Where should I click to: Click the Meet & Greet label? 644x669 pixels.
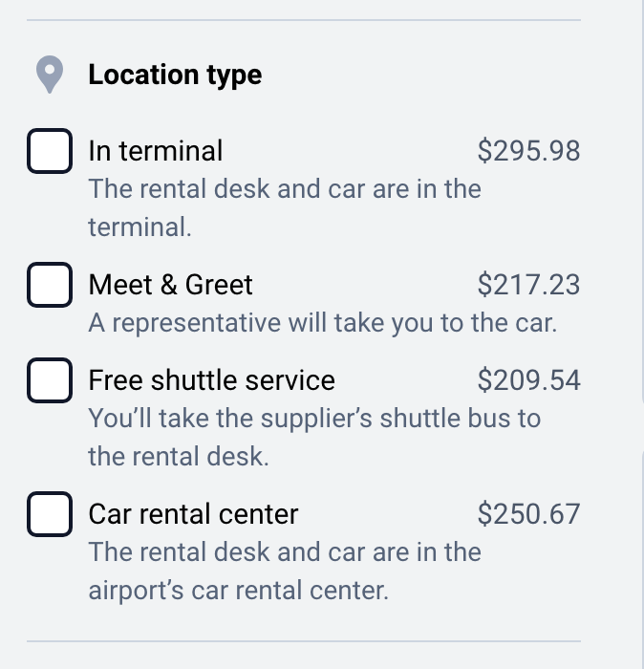pyautogui.click(x=170, y=285)
